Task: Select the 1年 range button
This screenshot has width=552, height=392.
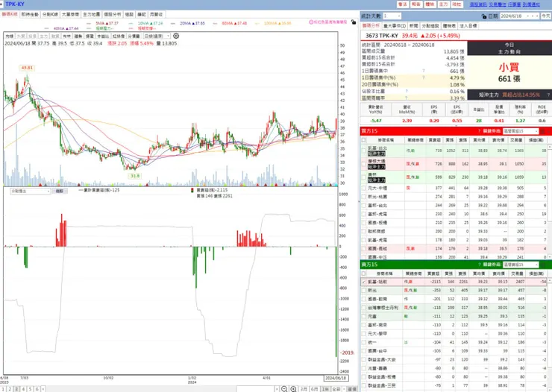Action: tap(325, 389)
